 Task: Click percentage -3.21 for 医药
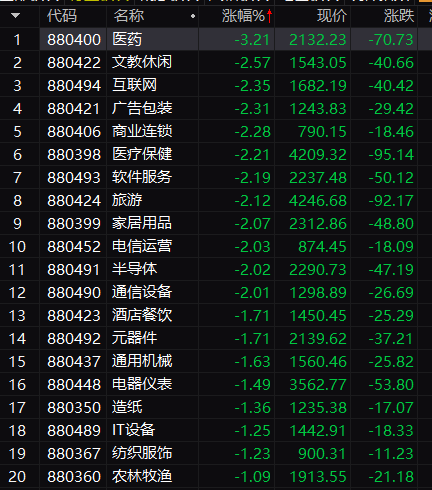[x=252, y=40]
